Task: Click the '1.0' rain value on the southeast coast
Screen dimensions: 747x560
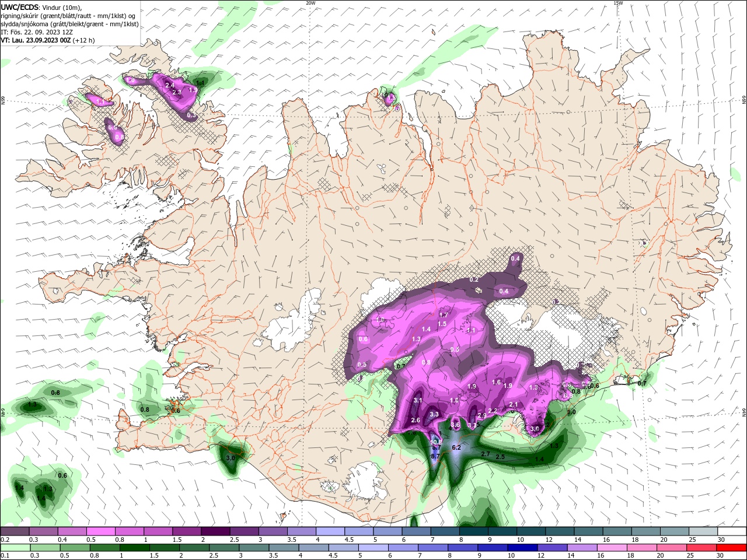Action: (x=571, y=412)
